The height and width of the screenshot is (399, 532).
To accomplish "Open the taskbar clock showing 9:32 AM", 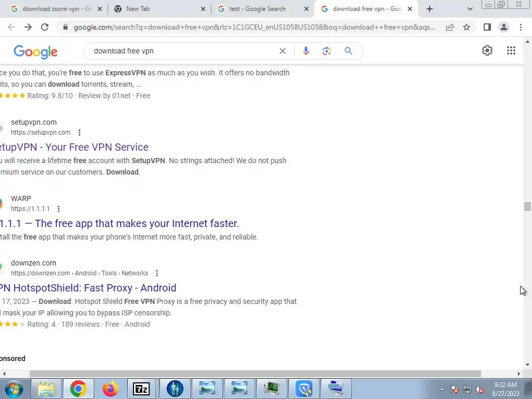I will pos(506,389).
